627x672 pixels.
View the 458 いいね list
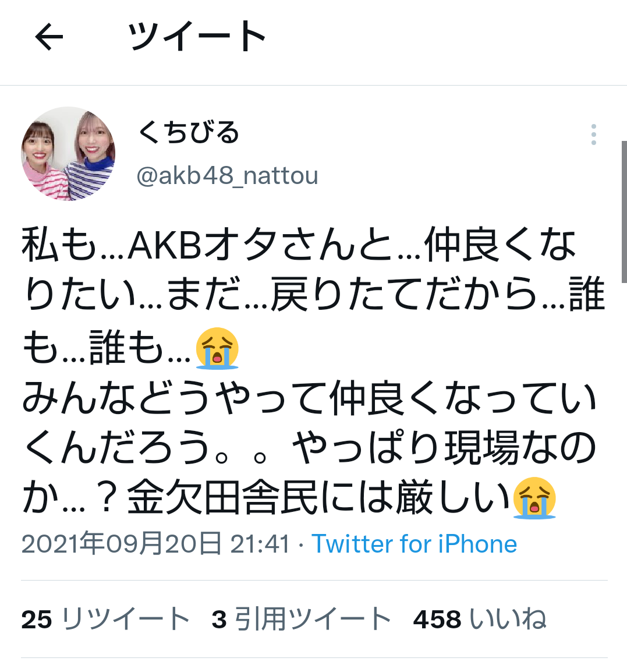[480, 619]
